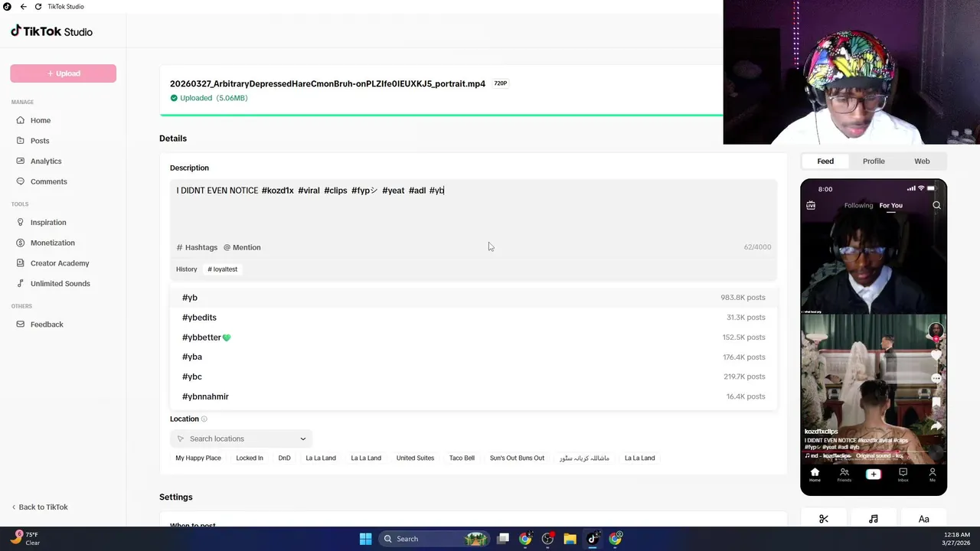The width and height of the screenshot is (980, 551).
Task: Click the share arrow in preview
Action: (x=936, y=426)
